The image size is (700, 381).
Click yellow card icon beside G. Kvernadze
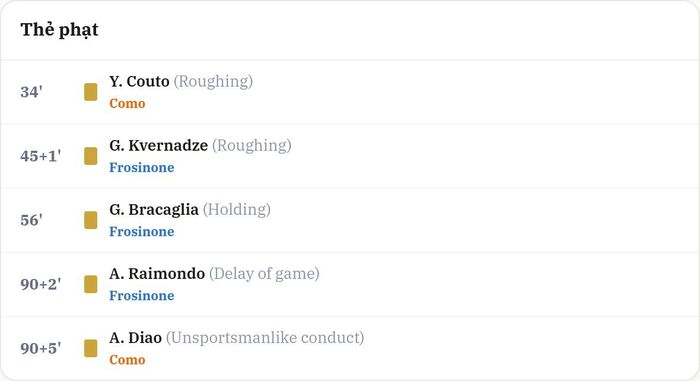point(91,156)
